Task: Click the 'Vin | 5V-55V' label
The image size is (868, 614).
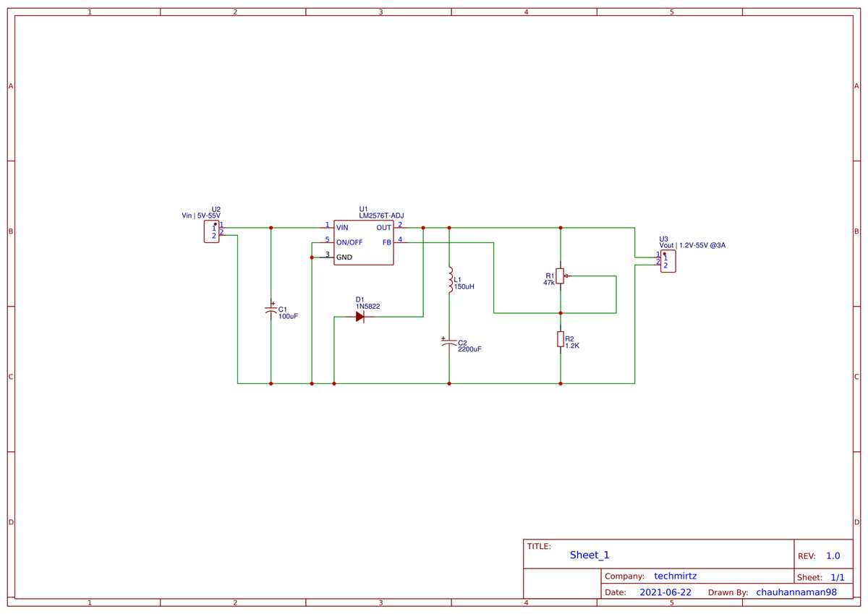Action: coord(200,216)
